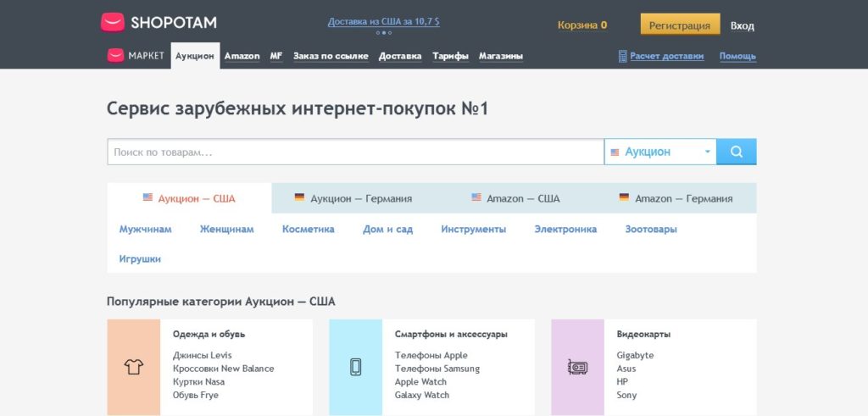Click the smartphone category icon
This screenshot has height=416, width=868.
pyautogui.click(x=356, y=367)
